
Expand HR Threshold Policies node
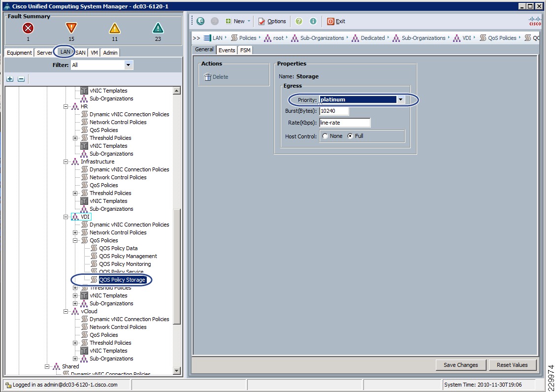(75, 138)
